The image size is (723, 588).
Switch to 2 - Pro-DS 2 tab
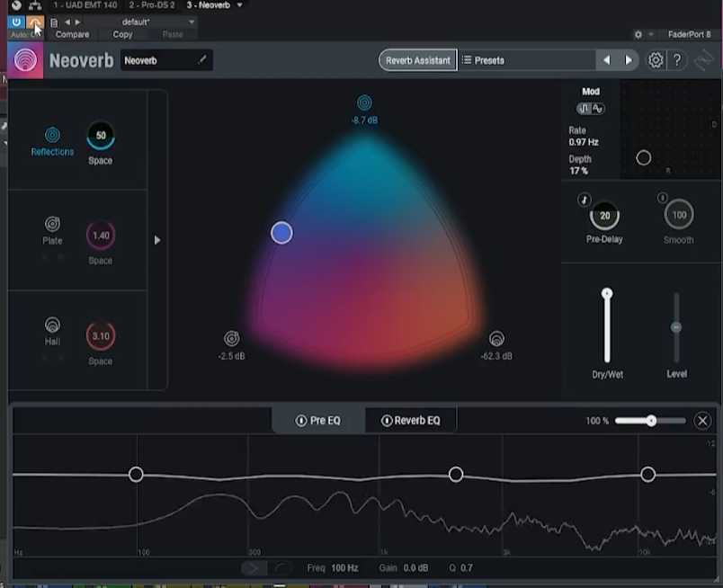[x=152, y=5]
